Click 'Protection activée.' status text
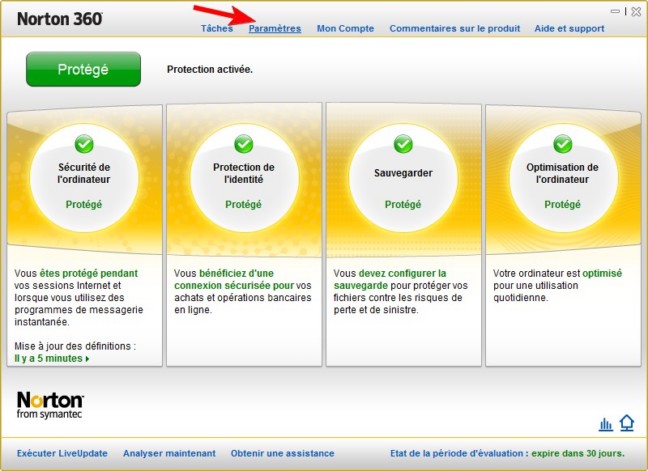 210,69
